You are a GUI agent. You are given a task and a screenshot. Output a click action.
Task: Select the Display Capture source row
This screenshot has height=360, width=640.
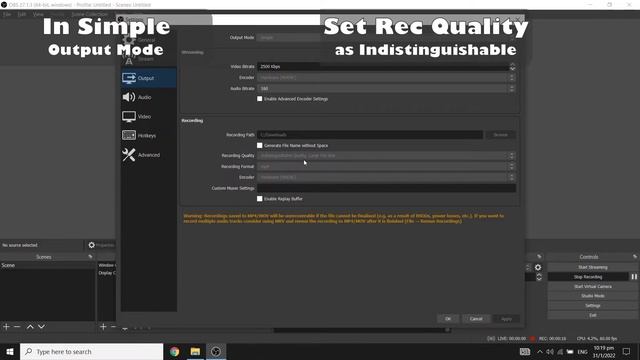pos(107,273)
